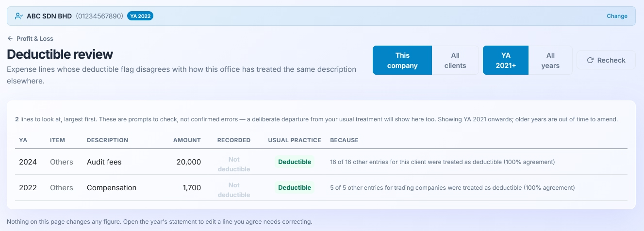644x231 pixels.
Task: Click Not deductible in the Audit fees row
Action: click(x=234, y=165)
